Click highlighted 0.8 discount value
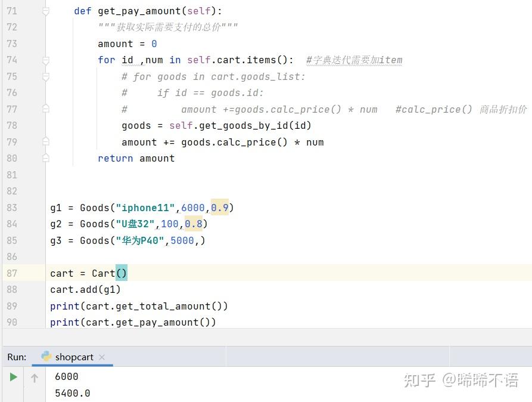The image size is (532, 402). pos(194,224)
